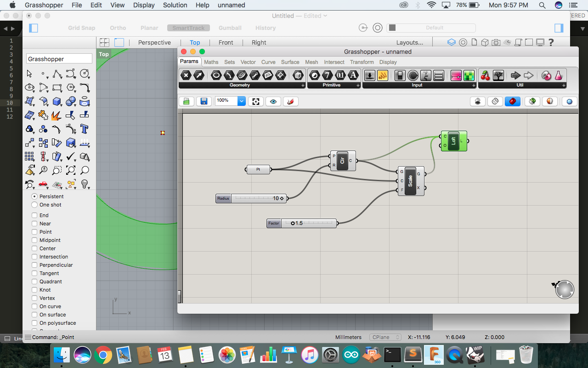Click the History button
The image size is (588, 368).
click(x=266, y=28)
